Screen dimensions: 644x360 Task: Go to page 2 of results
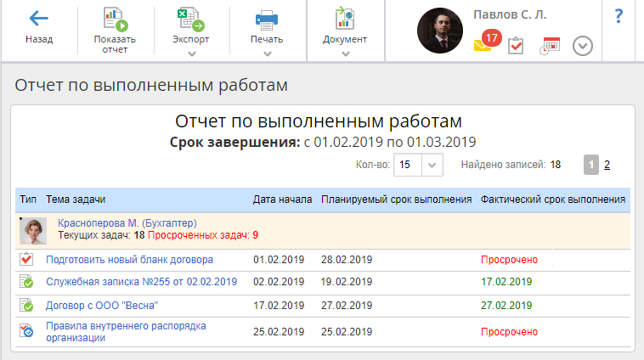click(x=607, y=165)
